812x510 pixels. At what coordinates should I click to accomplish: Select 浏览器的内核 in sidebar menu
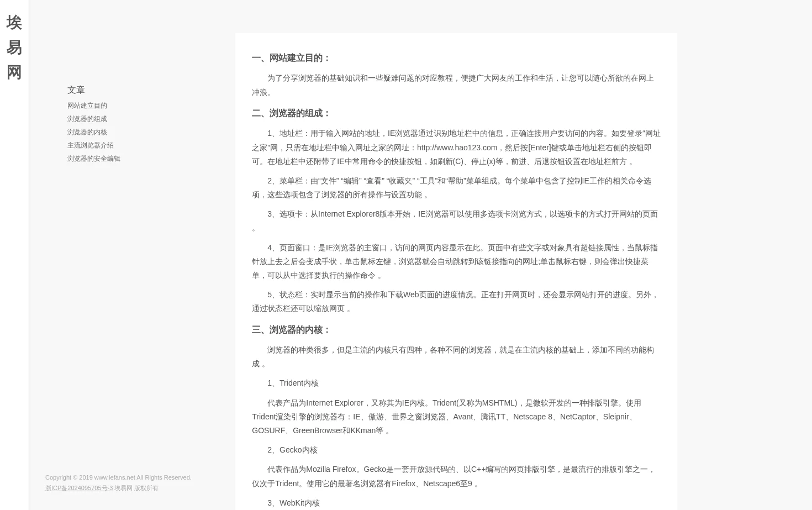coord(87,132)
